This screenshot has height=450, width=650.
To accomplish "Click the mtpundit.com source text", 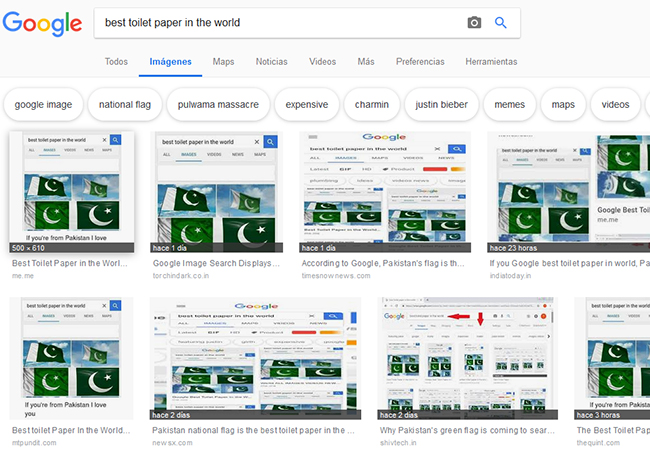I will click(34, 443).
